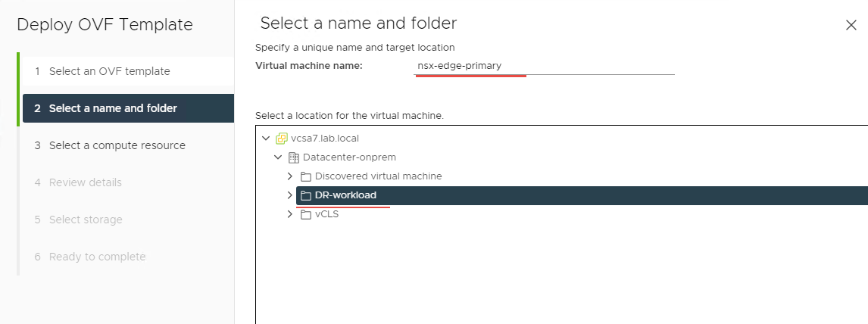The width and height of the screenshot is (868, 324).
Task: Close the Deploy OVF Template dialog
Action: (x=851, y=25)
